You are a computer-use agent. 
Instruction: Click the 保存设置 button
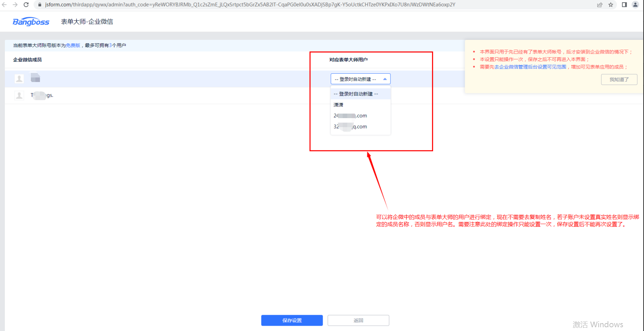pyautogui.click(x=292, y=320)
